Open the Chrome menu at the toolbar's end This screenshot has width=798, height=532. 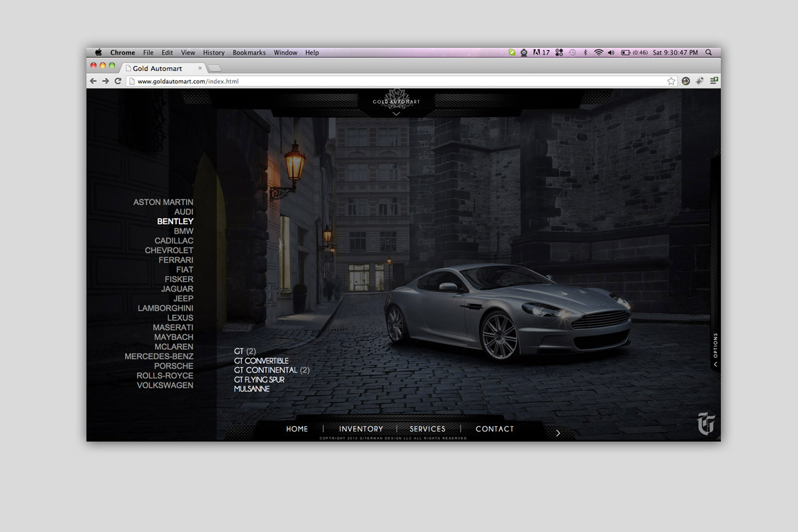click(x=714, y=81)
